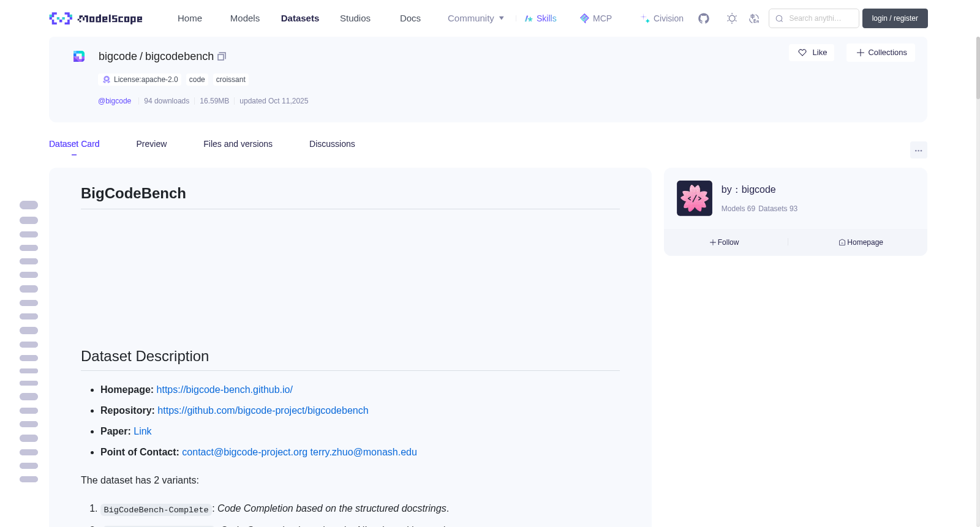Open the Docs page
The image size is (980, 527).
(x=410, y=18)
